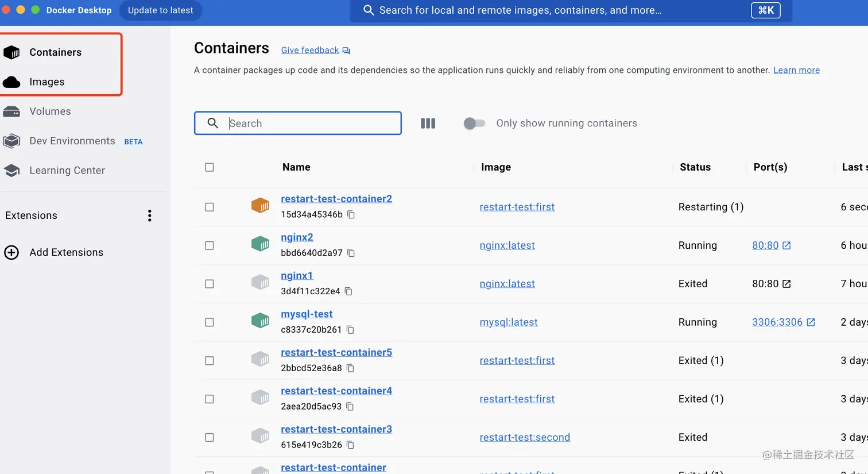Select the restart-test-container3 row checkbox
The height and width of the screenshot is (474, 868).
click(210, 438)
